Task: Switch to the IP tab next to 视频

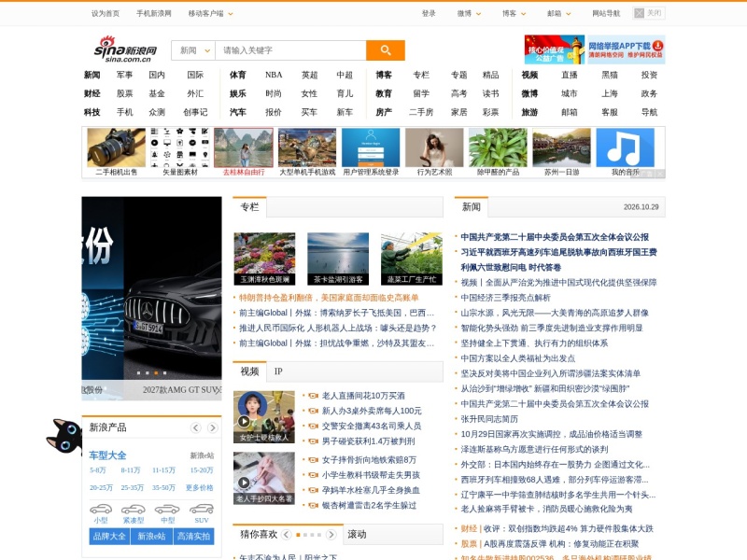Action: click(278, 371)
